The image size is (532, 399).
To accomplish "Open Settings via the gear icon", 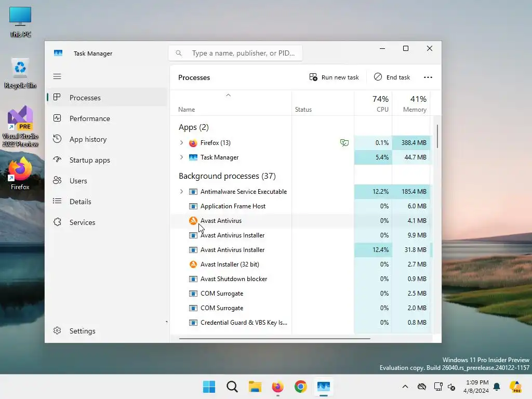I will (57, 330).
